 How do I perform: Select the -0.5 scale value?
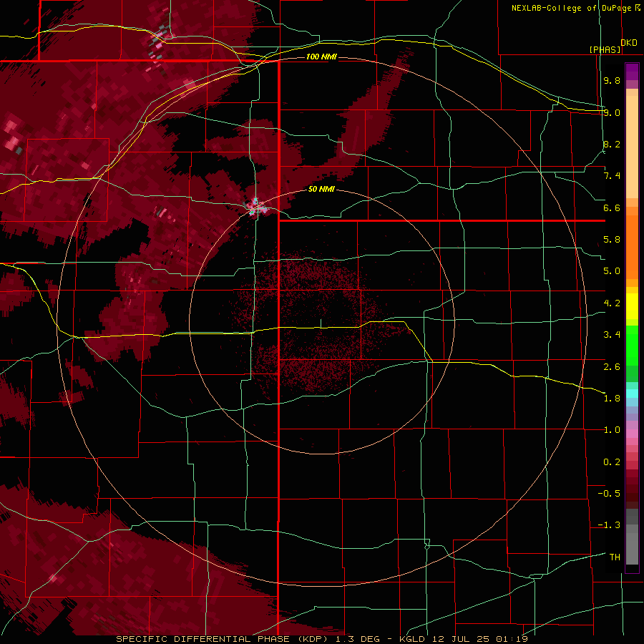tap(609, 494)
